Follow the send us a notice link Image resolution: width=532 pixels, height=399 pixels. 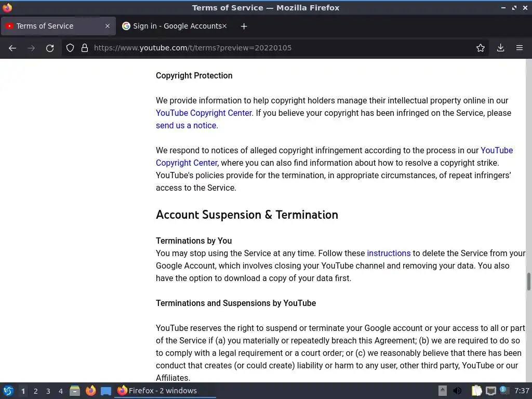pos(187,126)
